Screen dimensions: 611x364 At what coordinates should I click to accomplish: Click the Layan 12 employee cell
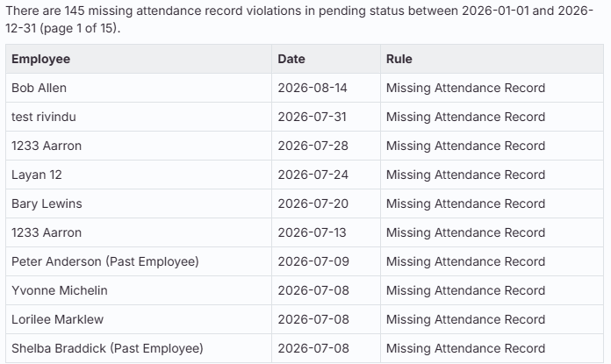click(x=139, y=175)
